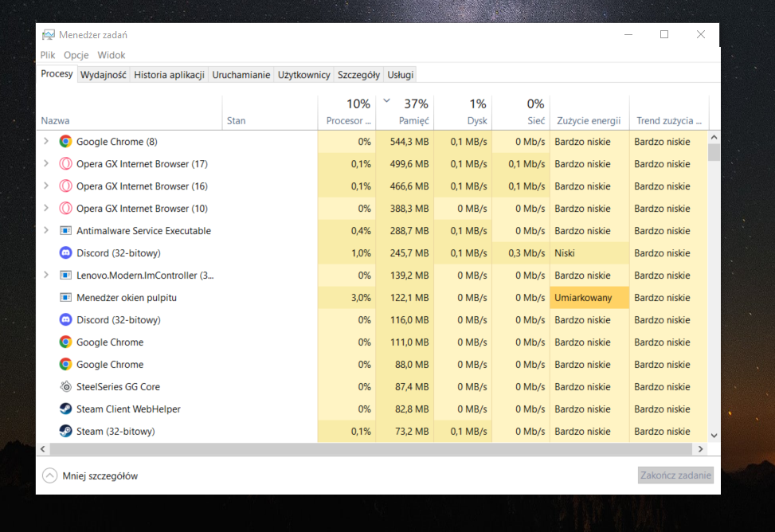Click the vertical scrollbar down arrow
The width and height of the screenshot is (775, 532).
pyautogui.click(x=714, y=436)
